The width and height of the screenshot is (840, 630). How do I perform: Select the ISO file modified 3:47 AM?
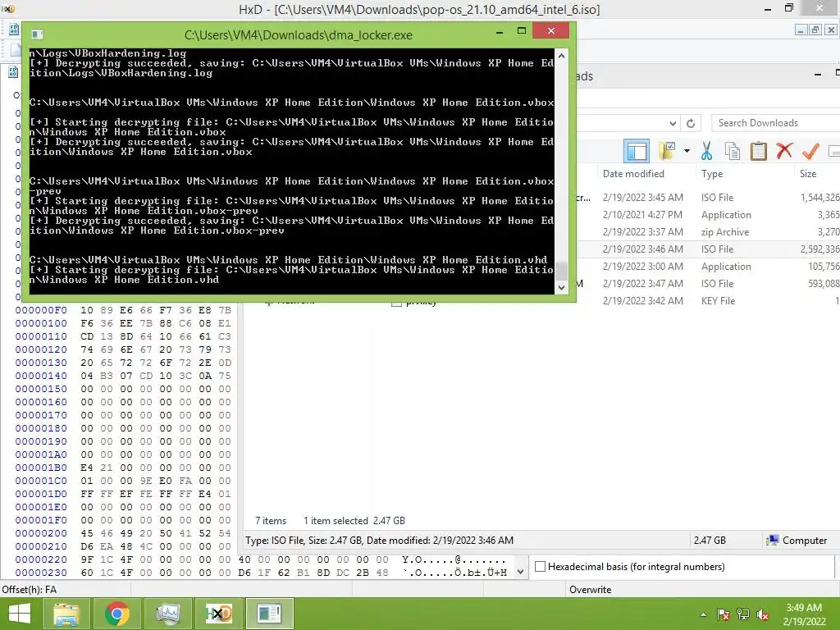point(708,283)
